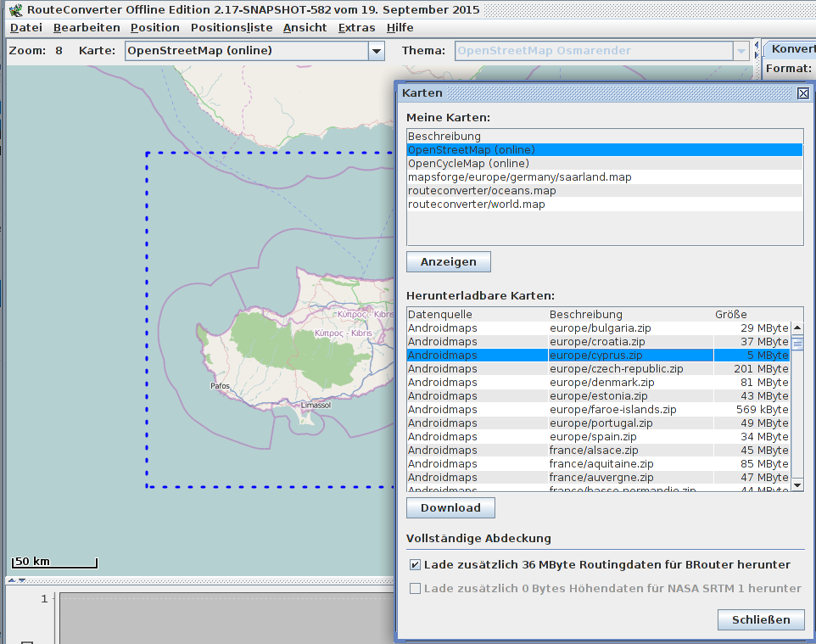This screenshot has width=816, height=644.
Task: Click Schließen to close the dialog
Action: pos(760,619)
